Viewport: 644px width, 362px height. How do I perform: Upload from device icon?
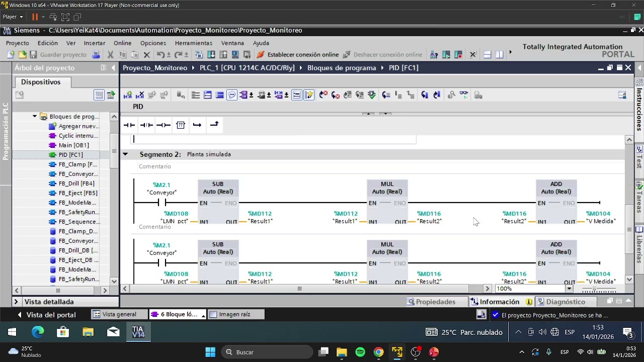[x=223, y=54]
